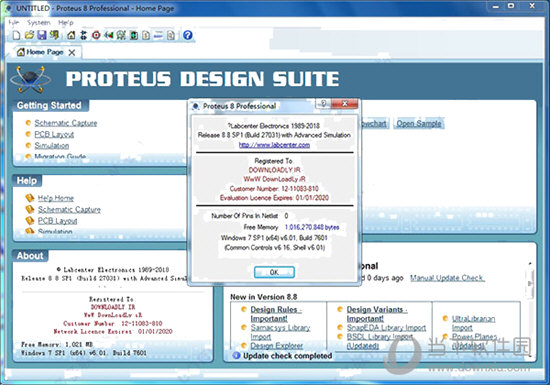Click the book icon beside Help PCB Layout

[x=30, y=221]
